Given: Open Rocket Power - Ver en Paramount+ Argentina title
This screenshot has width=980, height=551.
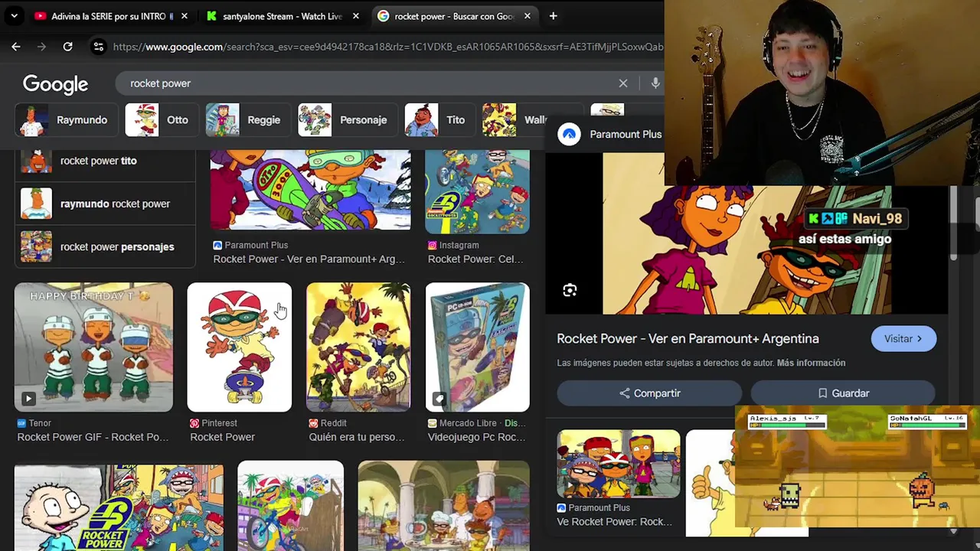Looking at the screenshot, I should click(x=688, y=338).
